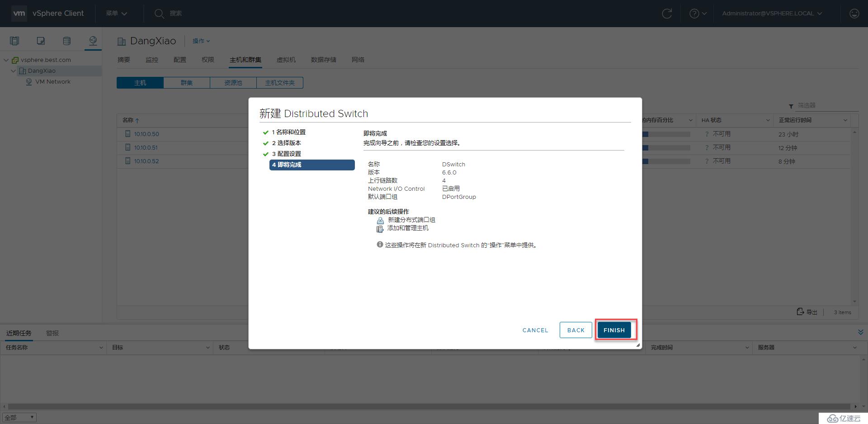Viewport: 868px width, 424px height.
Task: Click the filter funnel icon
Action: coord(791,106)
